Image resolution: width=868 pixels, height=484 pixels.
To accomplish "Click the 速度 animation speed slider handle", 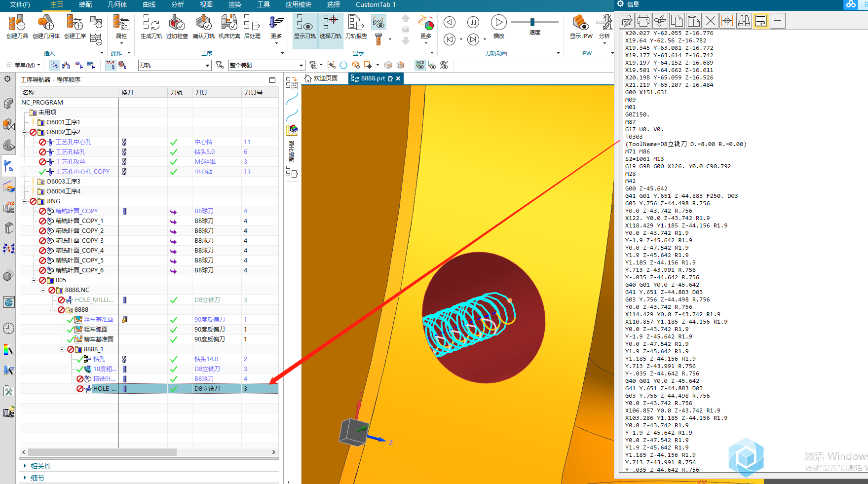I will 532,22.
